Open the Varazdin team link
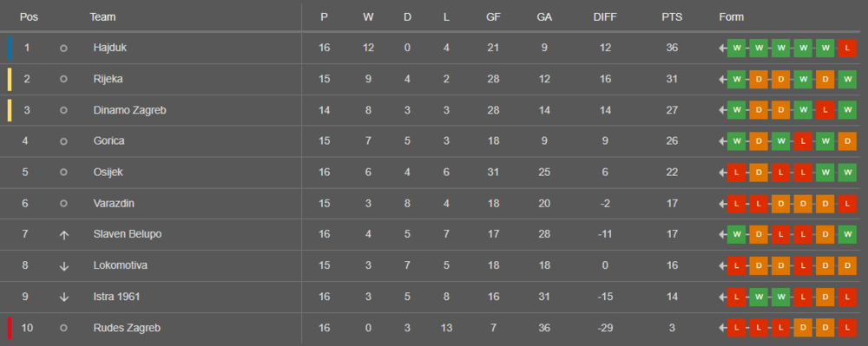 click(114, 204)
